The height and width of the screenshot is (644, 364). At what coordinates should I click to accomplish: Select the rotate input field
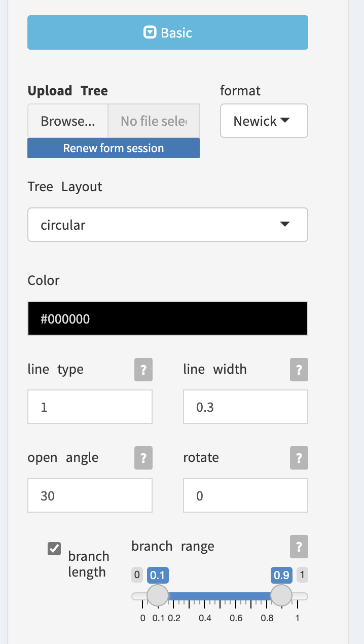click(x=245, y=495)
